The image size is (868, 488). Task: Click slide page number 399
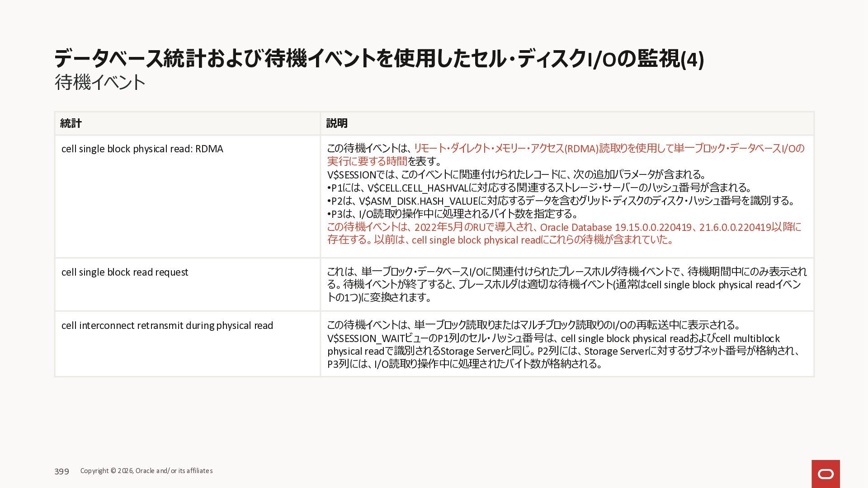pyautogui.click(x=61, y=471)
